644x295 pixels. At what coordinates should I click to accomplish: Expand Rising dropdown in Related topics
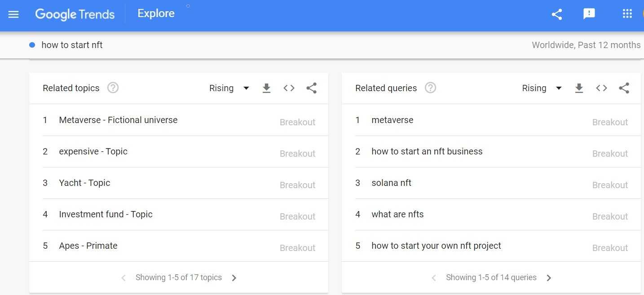tap(229, 88)
